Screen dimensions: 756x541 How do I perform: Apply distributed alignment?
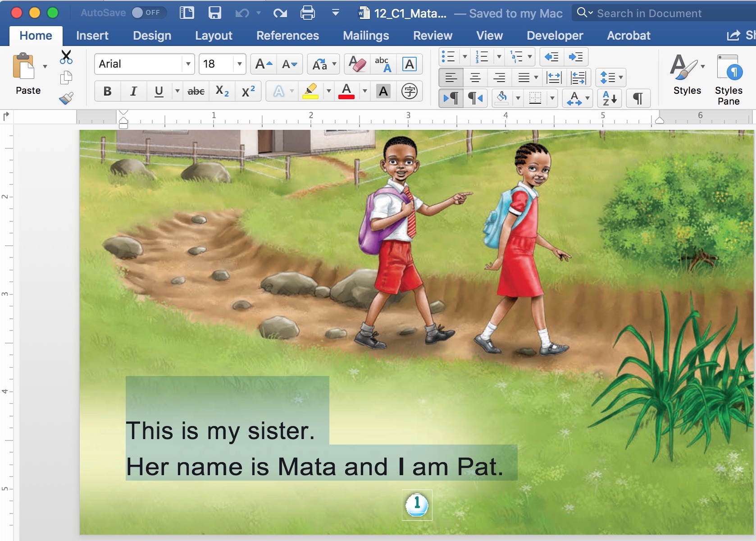coord(554,78)
